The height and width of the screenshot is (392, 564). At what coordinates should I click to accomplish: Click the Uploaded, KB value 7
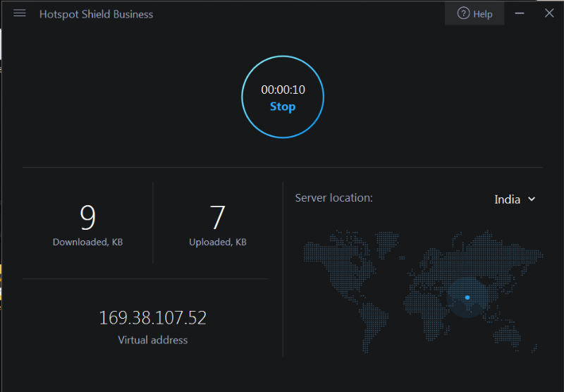pos(217,217)
